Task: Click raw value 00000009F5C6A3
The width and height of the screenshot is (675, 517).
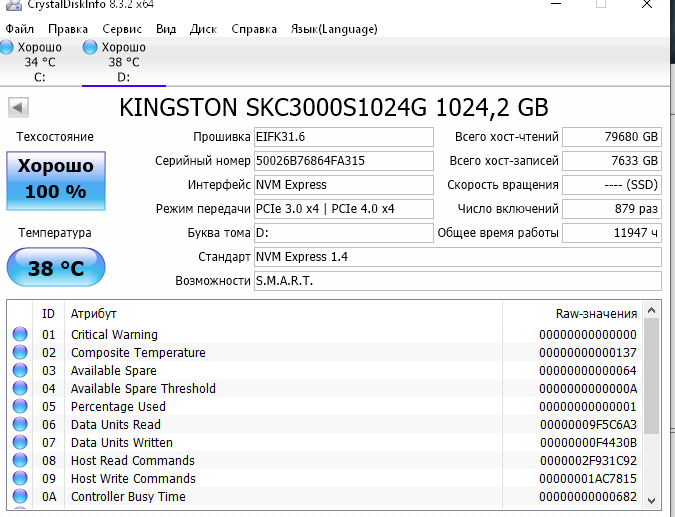Action: pos(588,425)
